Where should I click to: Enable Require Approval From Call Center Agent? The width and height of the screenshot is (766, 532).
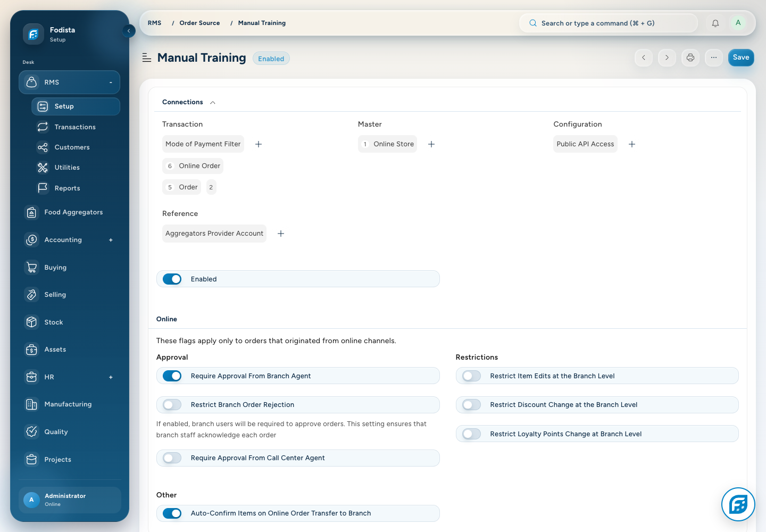point(172,458)
